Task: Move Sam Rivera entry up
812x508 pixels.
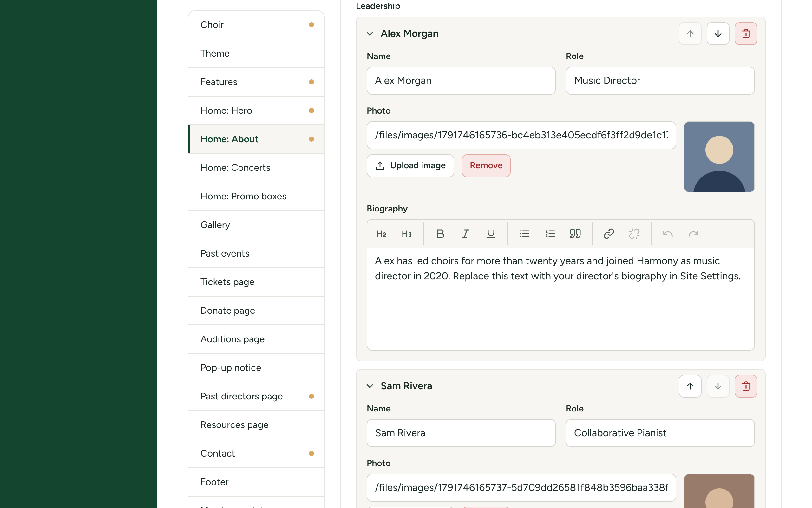Action: click(690, 386)
